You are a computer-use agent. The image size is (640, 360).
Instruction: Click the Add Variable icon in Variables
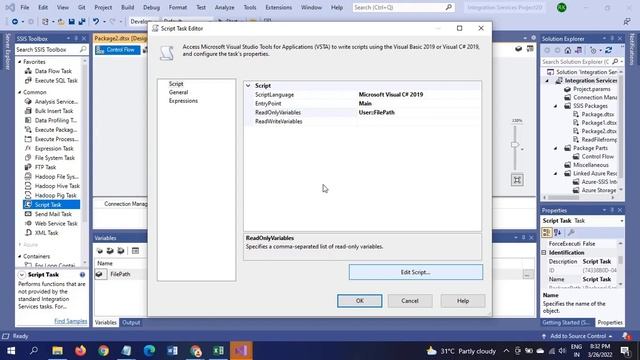(x=100, y=251)
